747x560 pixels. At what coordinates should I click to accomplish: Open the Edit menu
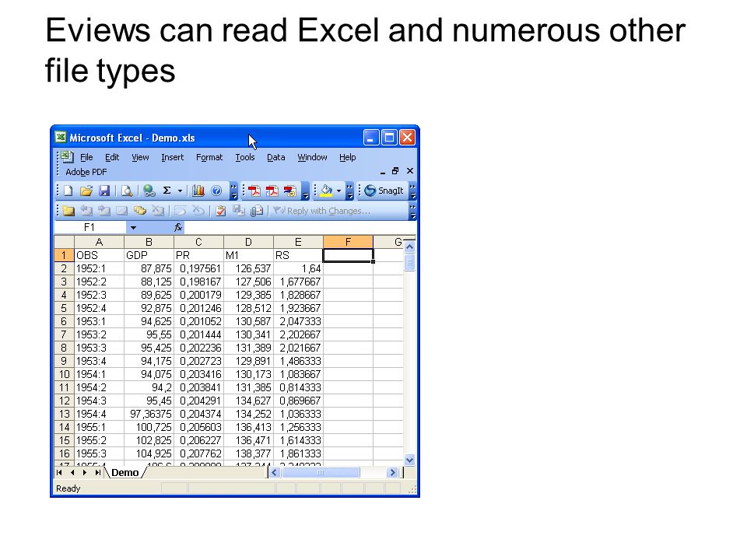click(112, 157)
